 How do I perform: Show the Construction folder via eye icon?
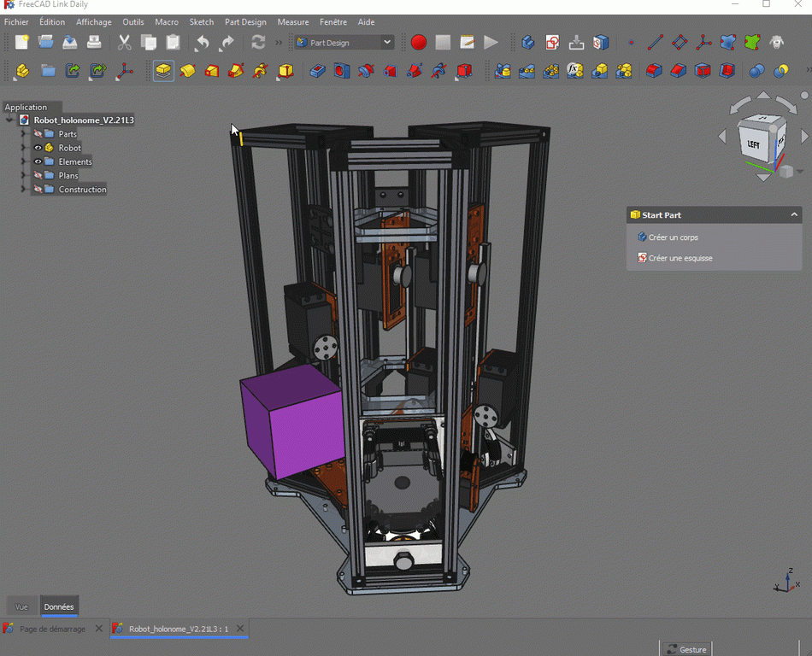(x=38, y=189)
